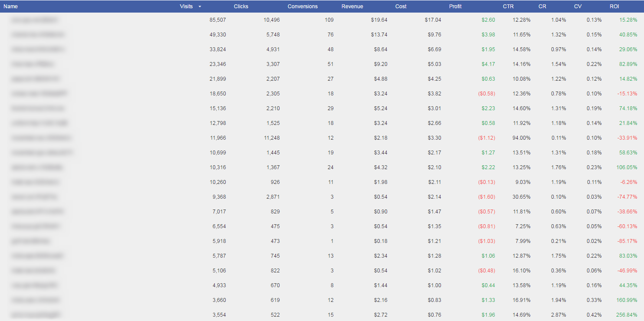This screenshot has height=321, width=644.
Task: Click the Revenue column header
Action: pos(352,7)
